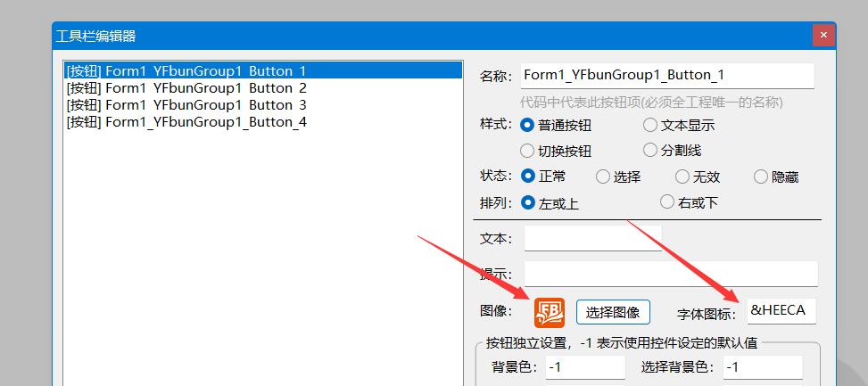Select the 分割线 style option
Viewport: 868px width, 386px height.
tap(650, 151)
